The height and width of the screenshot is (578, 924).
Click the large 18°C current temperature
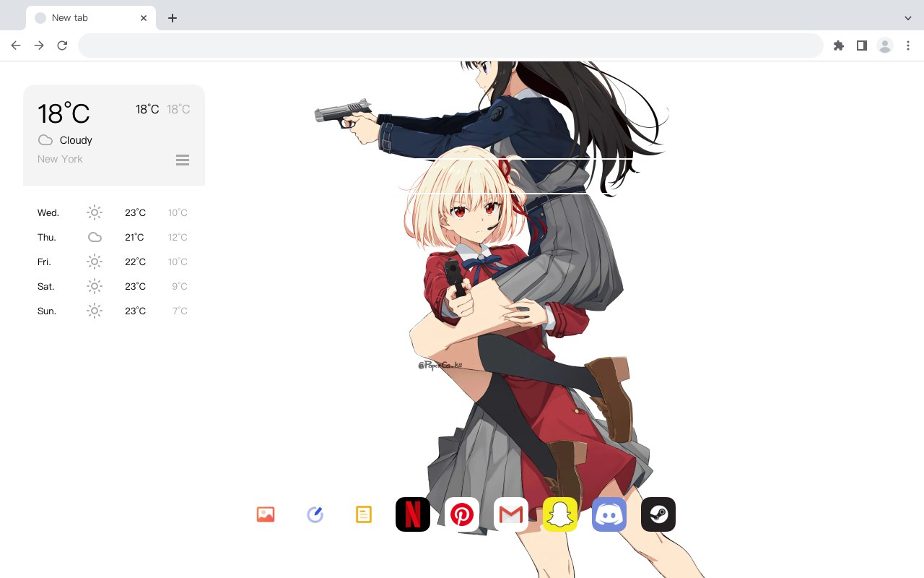64,113
